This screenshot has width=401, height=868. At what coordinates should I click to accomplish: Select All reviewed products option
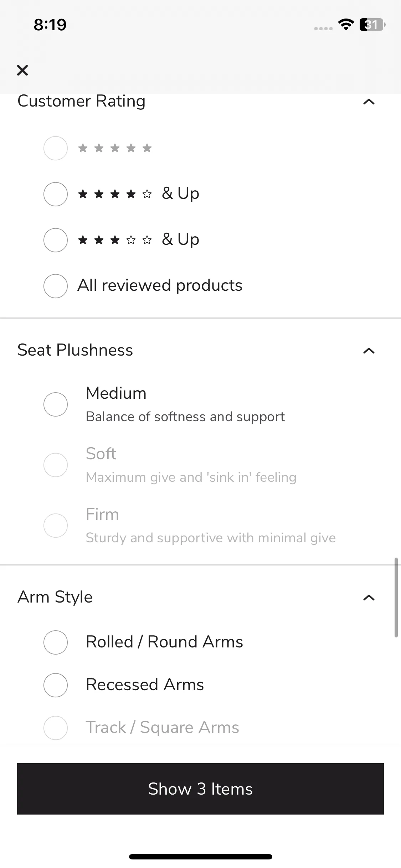pos(55,286)
